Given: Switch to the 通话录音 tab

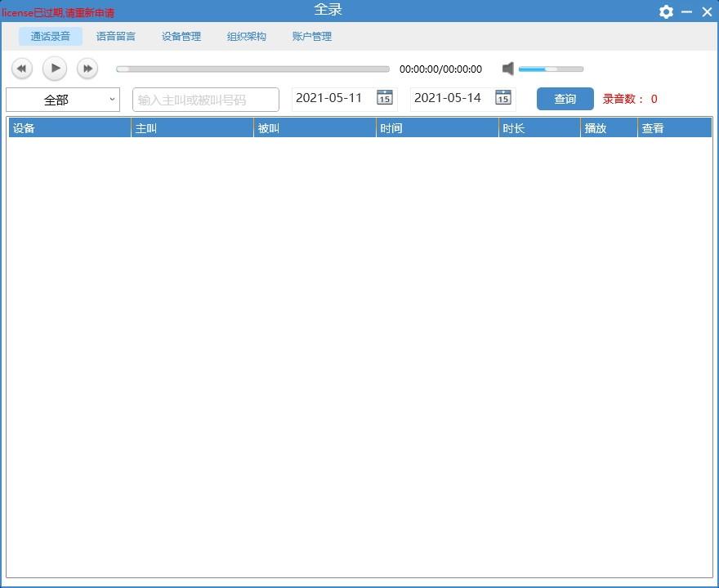Looking at the screenshot, I should (x=51, y=36).
